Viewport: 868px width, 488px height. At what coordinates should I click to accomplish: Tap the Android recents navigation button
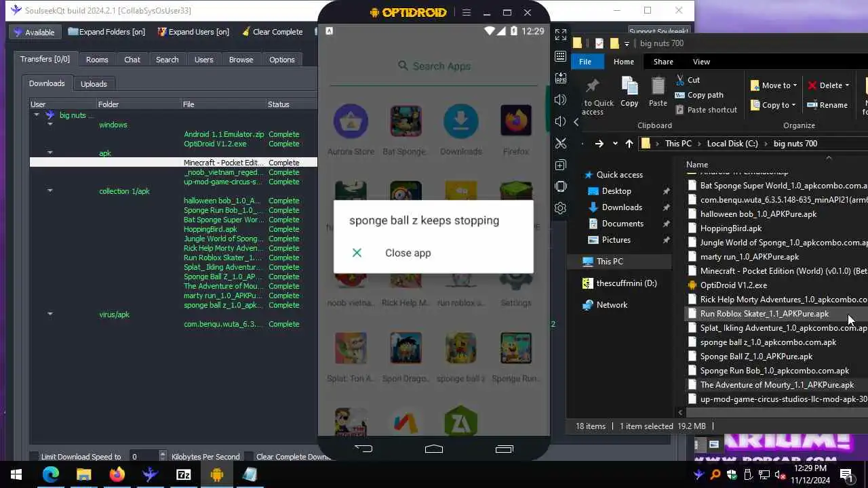coord(505,449)
